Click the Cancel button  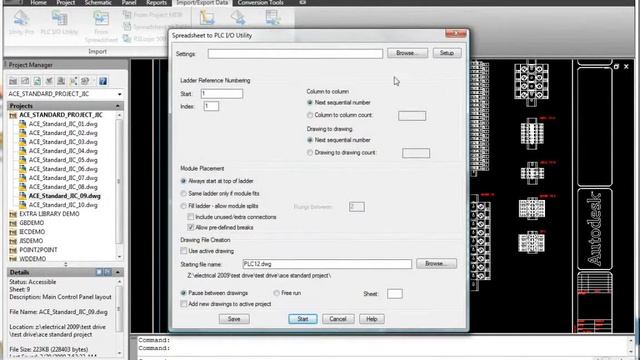pos(338,319)
